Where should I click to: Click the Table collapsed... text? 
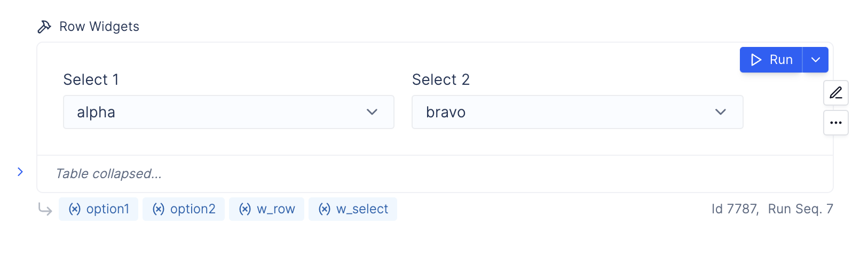[108, 174]
